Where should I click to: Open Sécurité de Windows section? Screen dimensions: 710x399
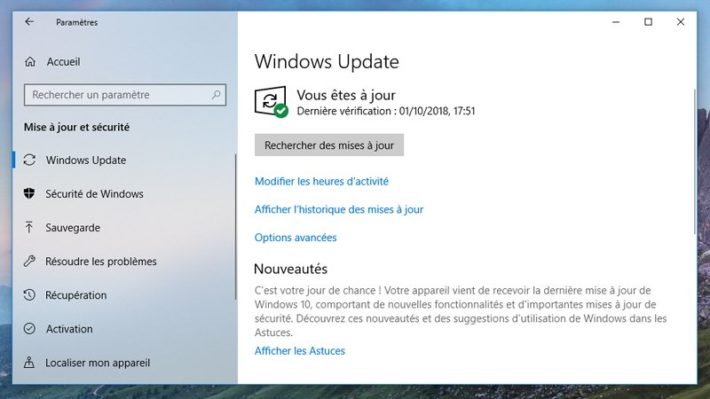click(x=94, y=194)
